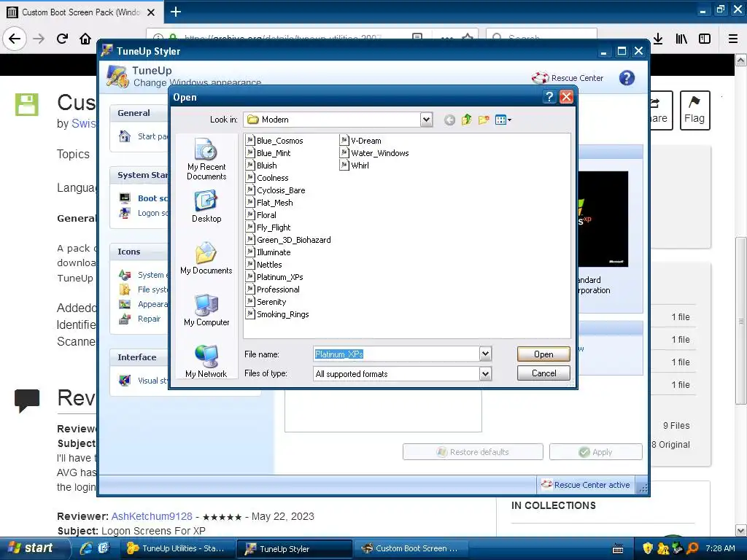Create new folder icon in Open dialog
This screenshot has width=747, height=560.
pos(484,120)
